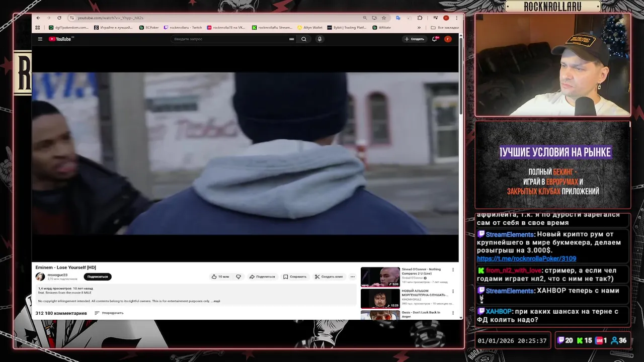Open the Oasis 'Don't Look Back In Anger' thumbnail
Screen dimensions: 644x362
pos(380,315)
